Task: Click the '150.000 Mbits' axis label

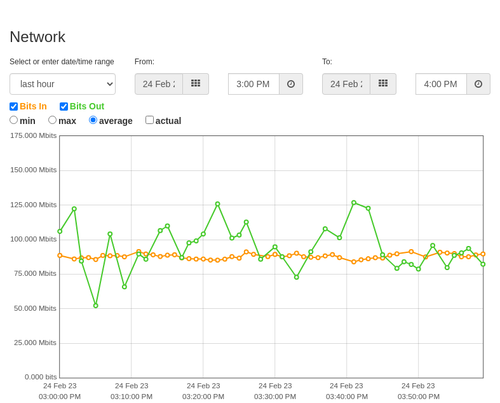Action: tap(33, 170)
